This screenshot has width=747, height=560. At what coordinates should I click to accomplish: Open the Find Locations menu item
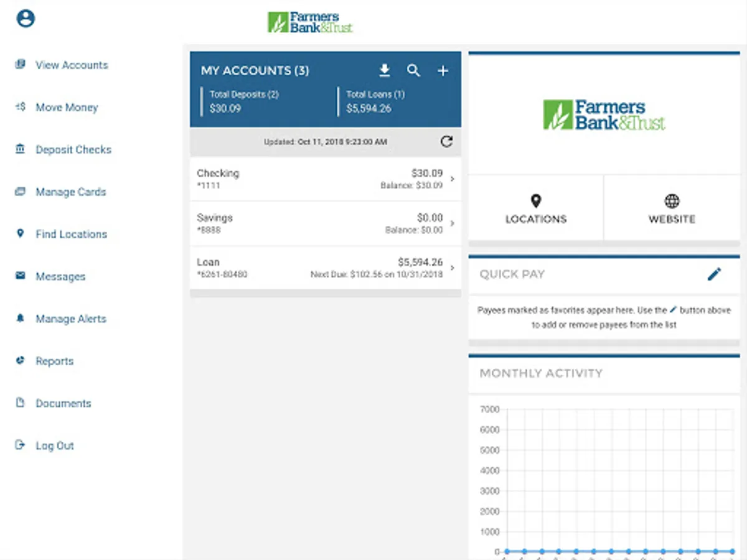click(x=71, y=234)
